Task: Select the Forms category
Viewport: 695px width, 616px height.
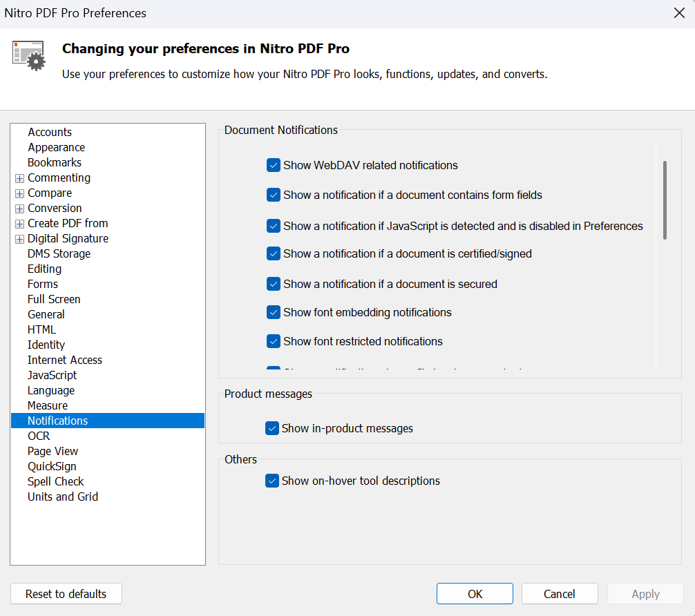Action: point(43,284)
